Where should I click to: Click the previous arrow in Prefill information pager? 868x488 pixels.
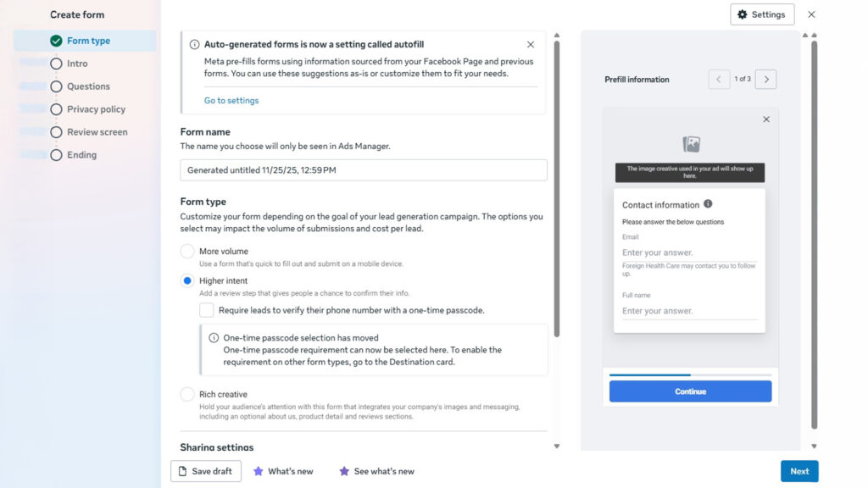[719, 79]
